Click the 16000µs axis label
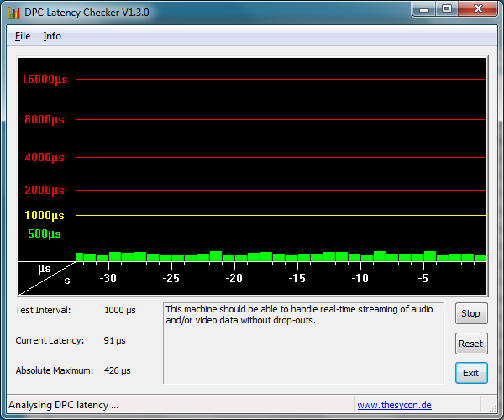The height and width of the screenshot is (420, 504). click(45, 80)
